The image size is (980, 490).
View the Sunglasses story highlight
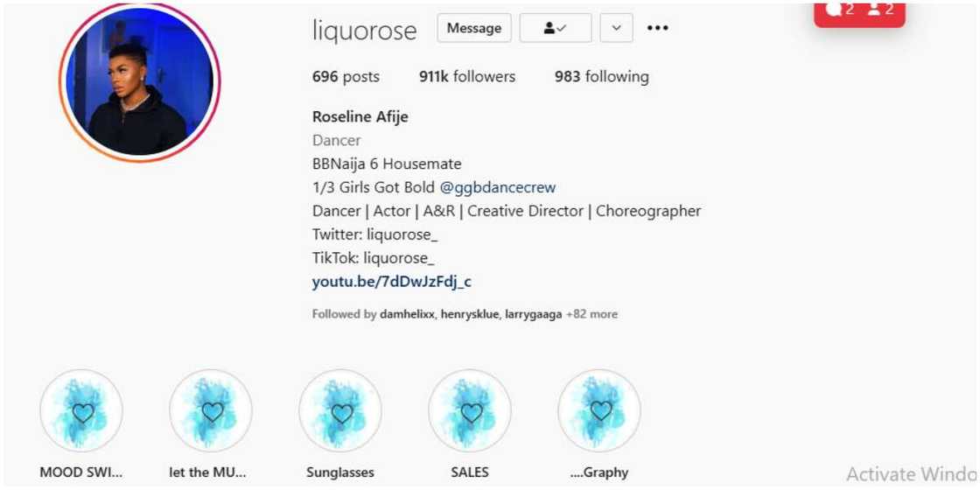[340, 410]
